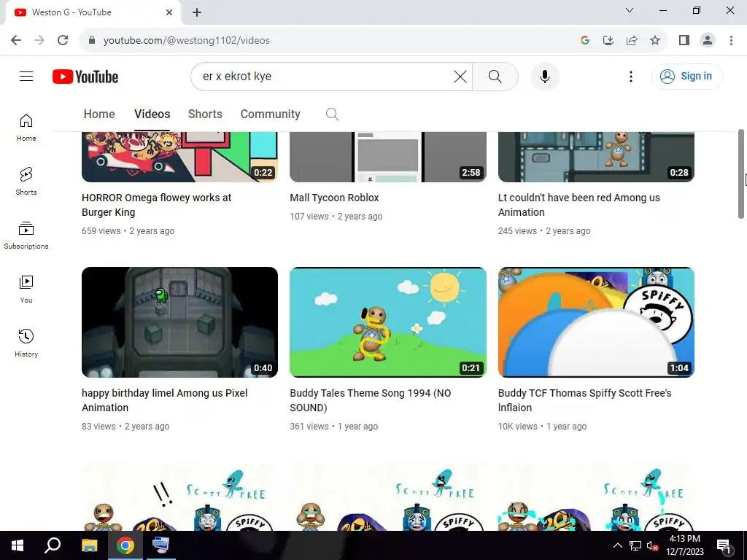Select the channel Videos tab

pyautogui.click(x=152, y=114)
